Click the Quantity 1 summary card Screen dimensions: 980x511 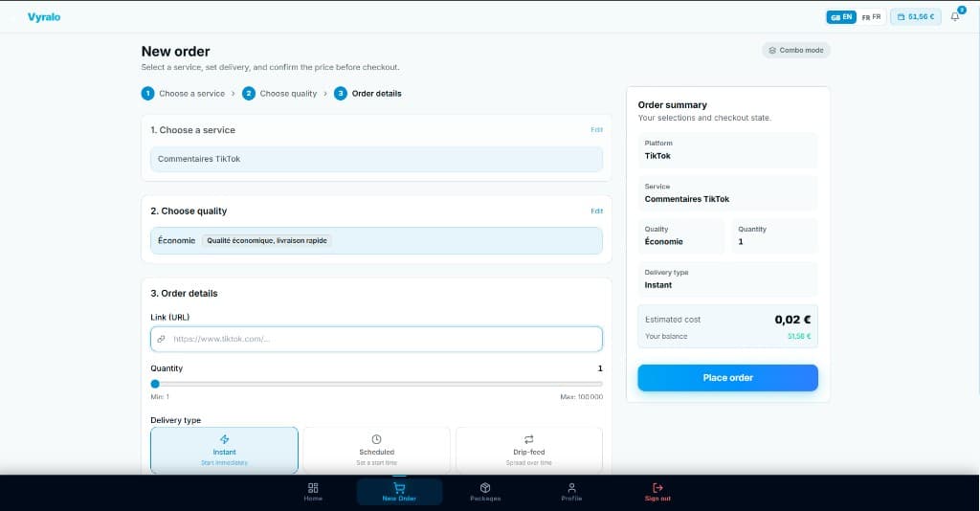774,235
